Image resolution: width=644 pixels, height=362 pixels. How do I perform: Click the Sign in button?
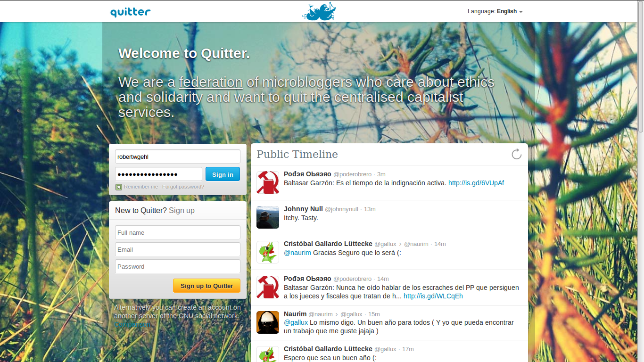point(223,174)
